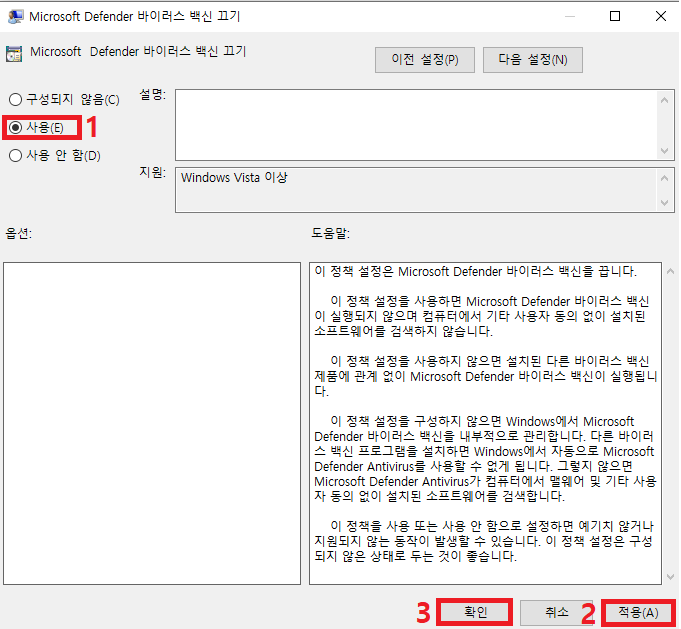The image size is (681, 629).
Task: Click the scroll-up arrow of the 지원 box
Action: point(664,178)
